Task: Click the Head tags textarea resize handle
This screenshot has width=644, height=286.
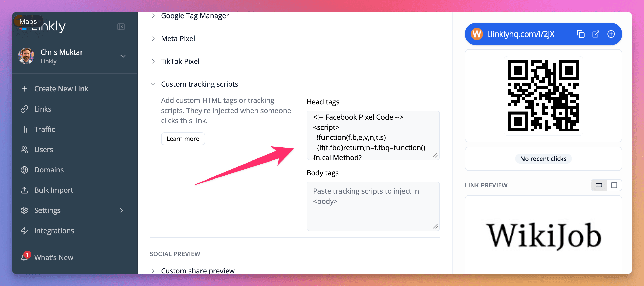Action: pos(435,155)
